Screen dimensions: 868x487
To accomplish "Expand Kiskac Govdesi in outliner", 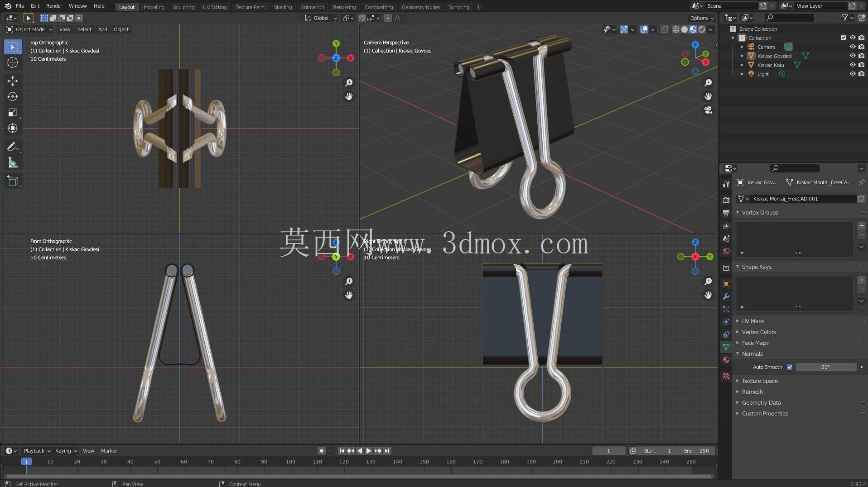I will coord(742,56).
